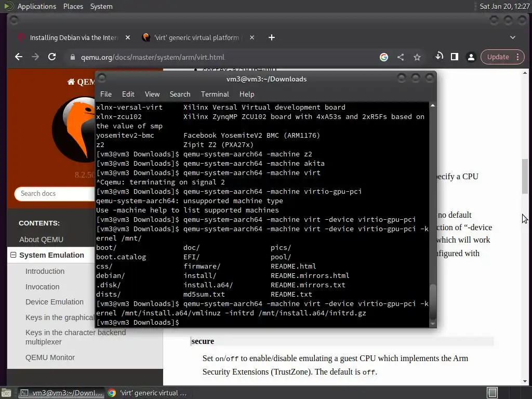Screen dimensions: 532x399
Task: Open the Places menu in top panel
Action: pyautogui.click(x=73, y=6)
